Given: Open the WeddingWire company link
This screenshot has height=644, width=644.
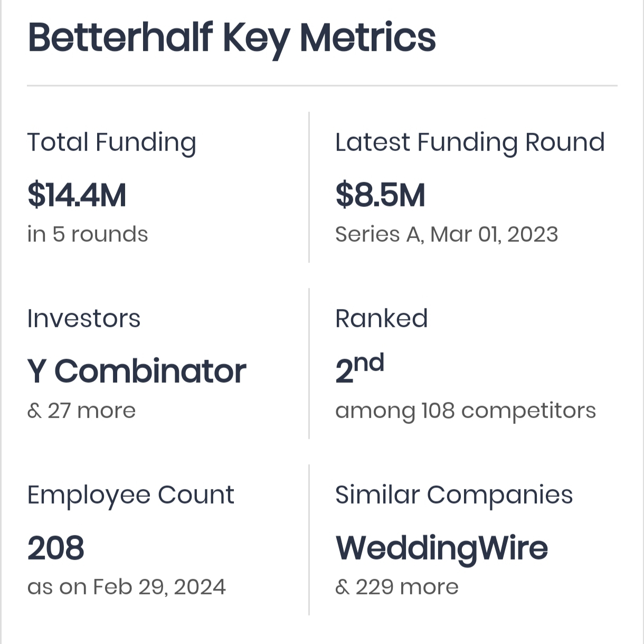Looking at the screenshot, I should coord(441,547).
